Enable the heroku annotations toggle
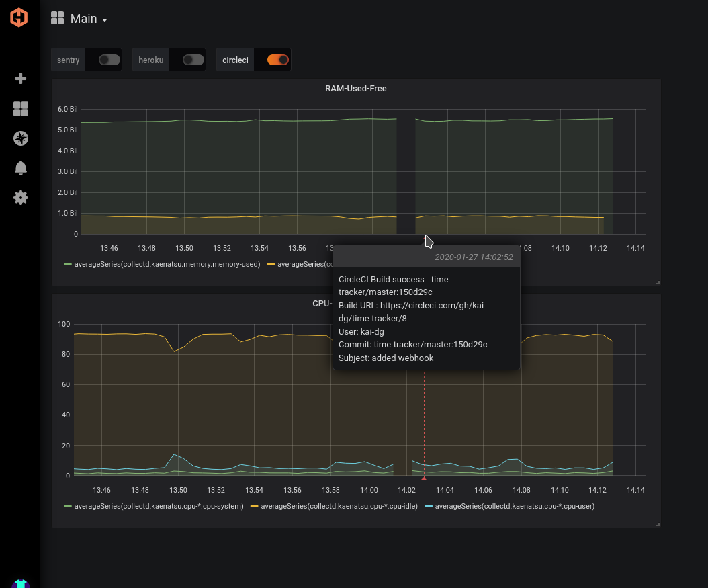This screenshot has width=708, height=588. click(x=193, y=60)
